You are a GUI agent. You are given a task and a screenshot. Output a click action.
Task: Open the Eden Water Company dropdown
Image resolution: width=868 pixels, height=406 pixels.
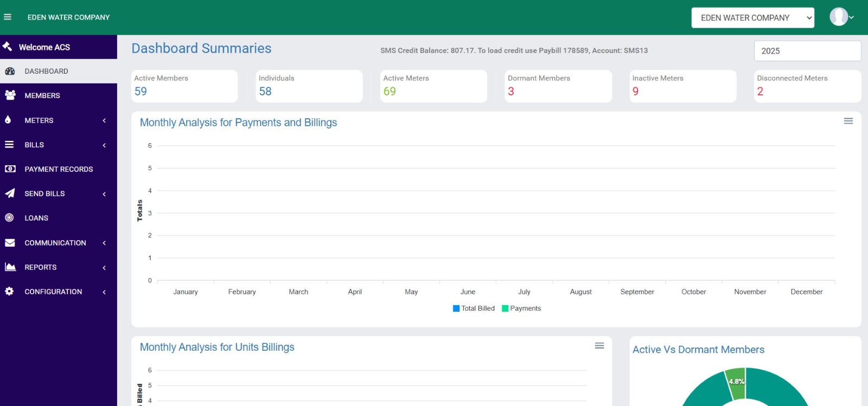[752, 18]
